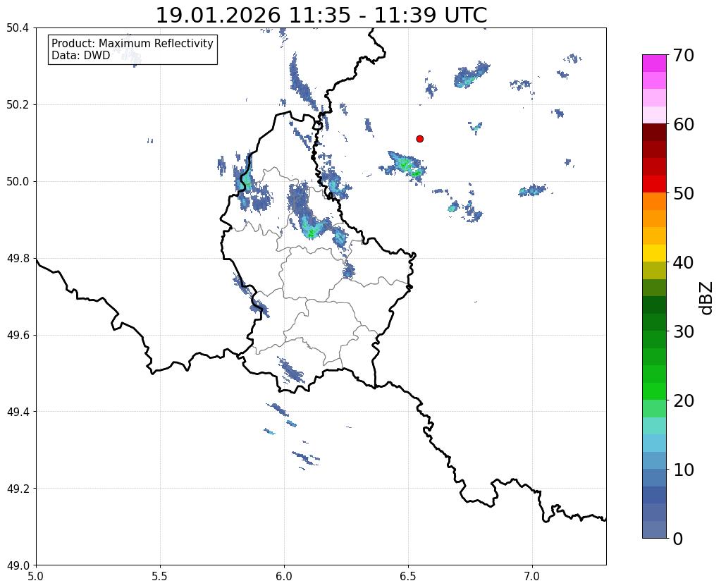Click the 49.6 latitude axis label

18,335
